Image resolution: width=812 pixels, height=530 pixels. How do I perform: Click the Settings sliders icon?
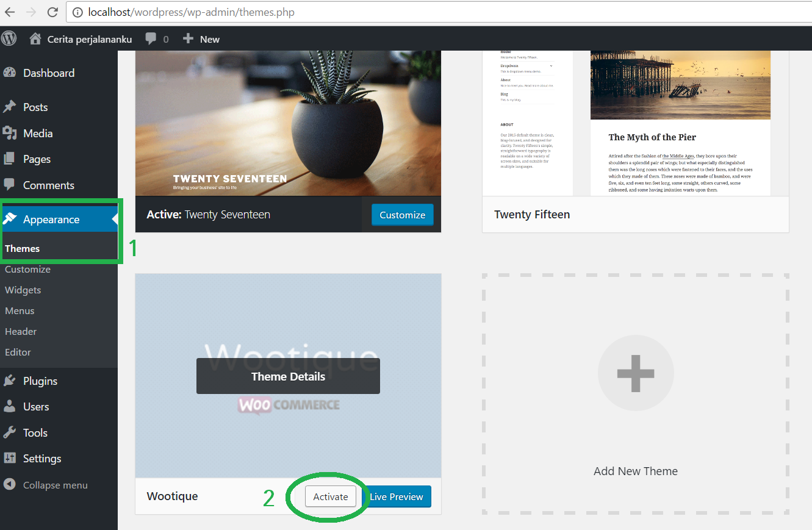pyautogui.click(x=9, y=458)
